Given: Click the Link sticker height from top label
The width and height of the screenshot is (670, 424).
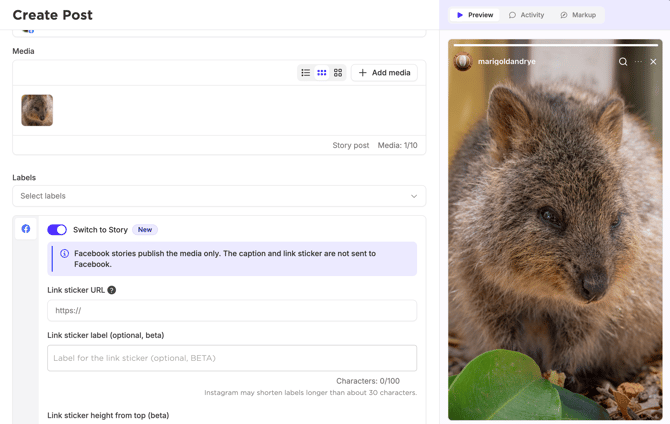Looking at the screenshot, I should point(108,415).
